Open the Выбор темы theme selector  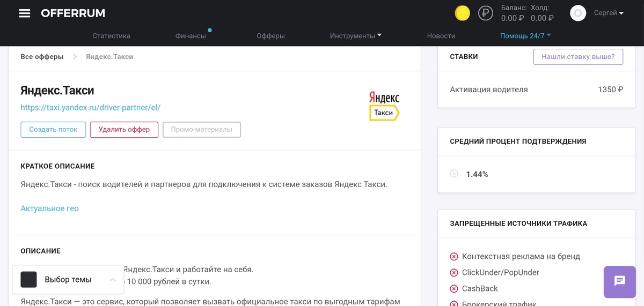pos(68,279)
